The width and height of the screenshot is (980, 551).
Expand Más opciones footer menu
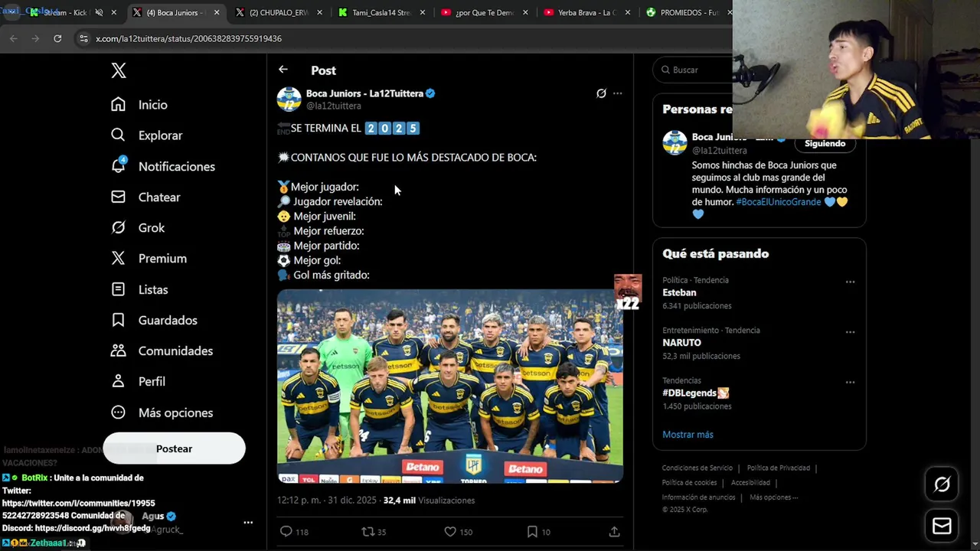[773, 497]
